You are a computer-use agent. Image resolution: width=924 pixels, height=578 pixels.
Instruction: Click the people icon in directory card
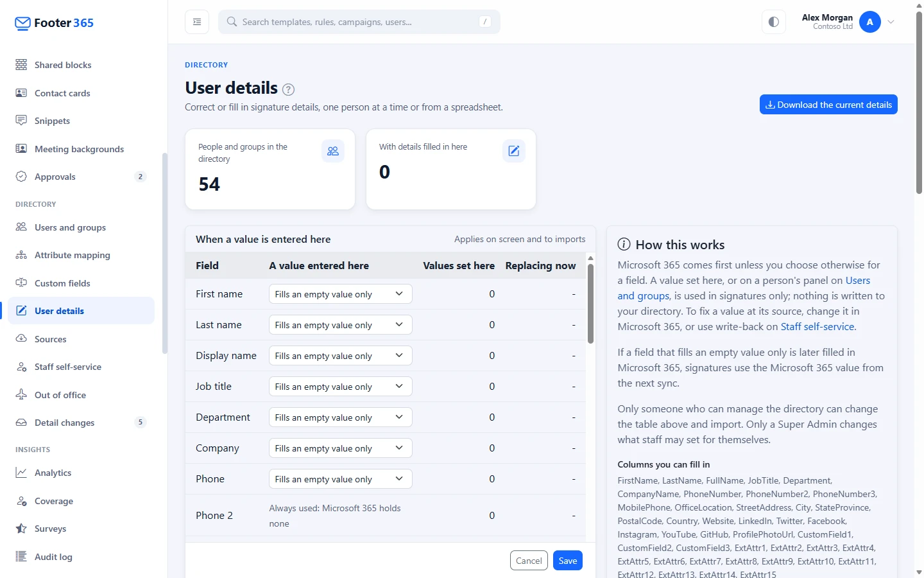coord(333,151)
